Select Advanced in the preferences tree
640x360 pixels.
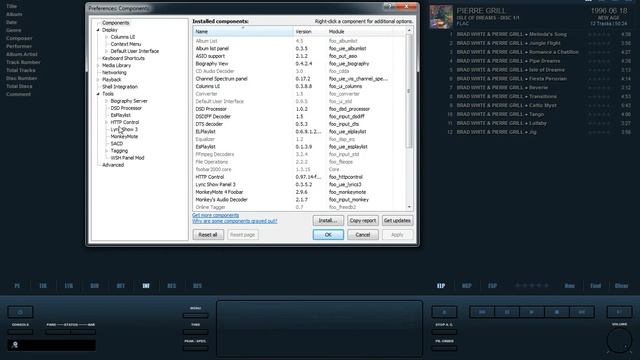(113, 165)
